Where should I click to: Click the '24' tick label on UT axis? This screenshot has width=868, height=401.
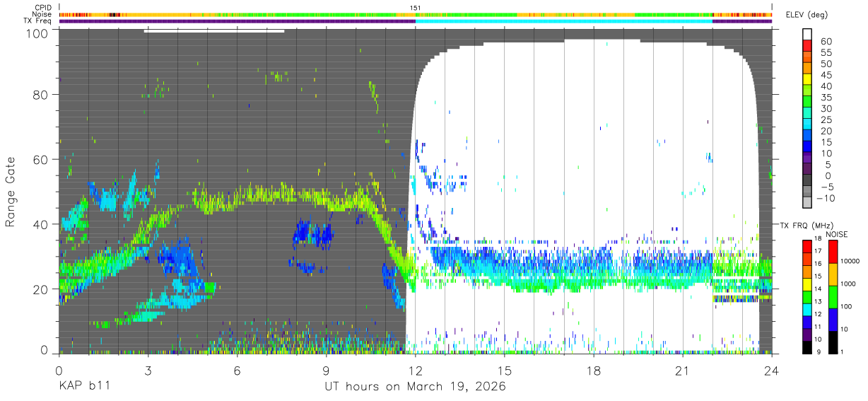pyautogui.click(x=772, y=371)
